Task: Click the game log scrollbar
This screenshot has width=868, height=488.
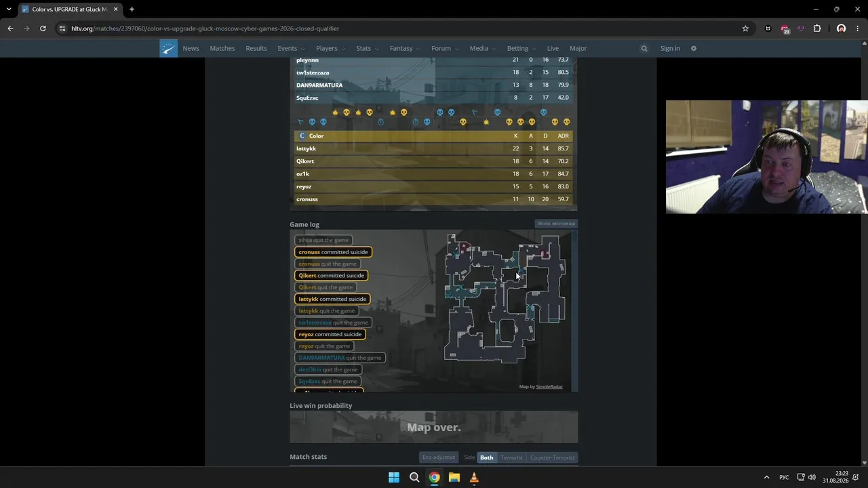Action: 575,311
